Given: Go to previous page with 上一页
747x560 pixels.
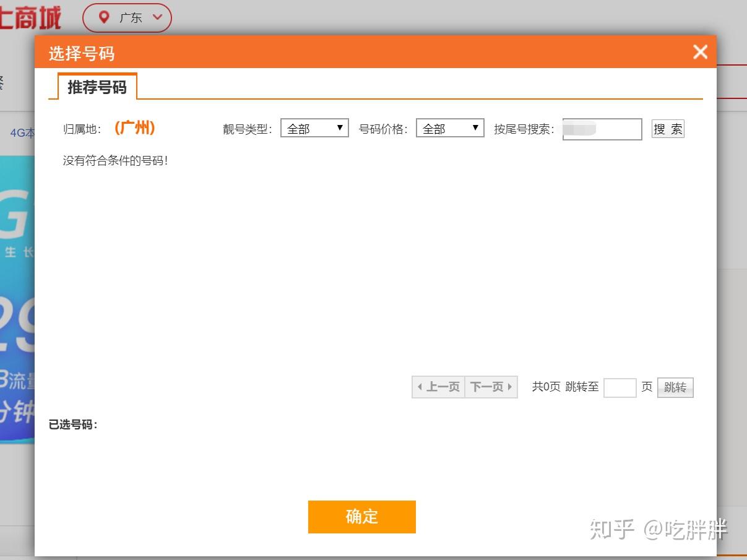Looking at the screenshot, I should tap(438, 387).
